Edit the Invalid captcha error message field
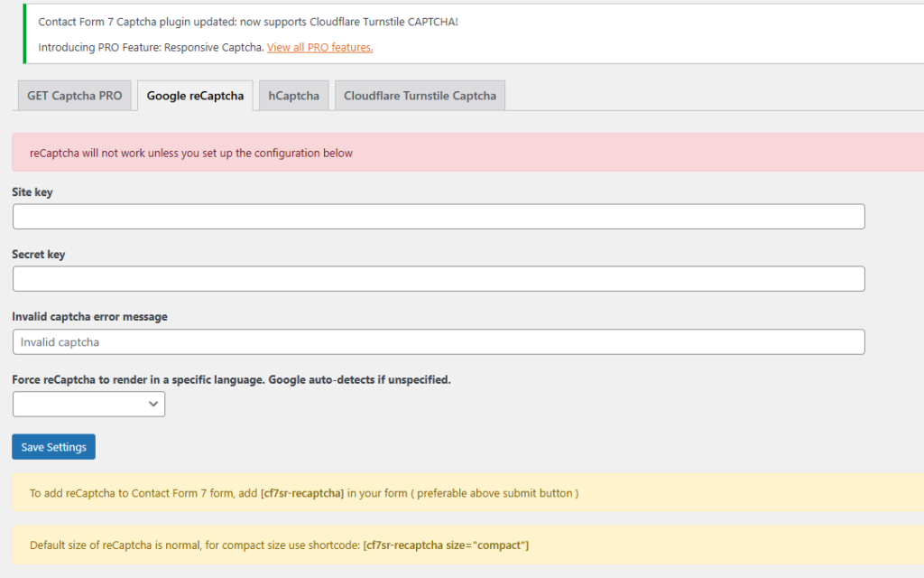The image size is (924, 578). click(x=439, y=342)
